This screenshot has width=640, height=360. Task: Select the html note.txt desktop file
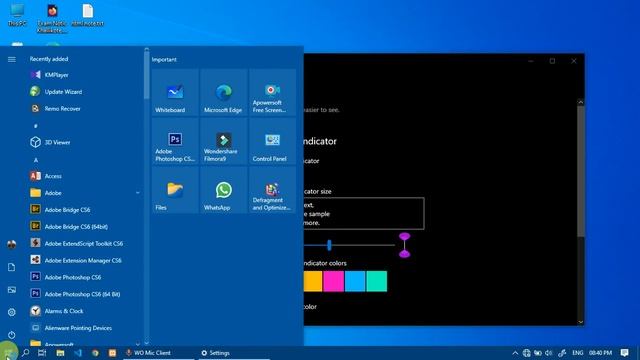[x=88, y=15]
